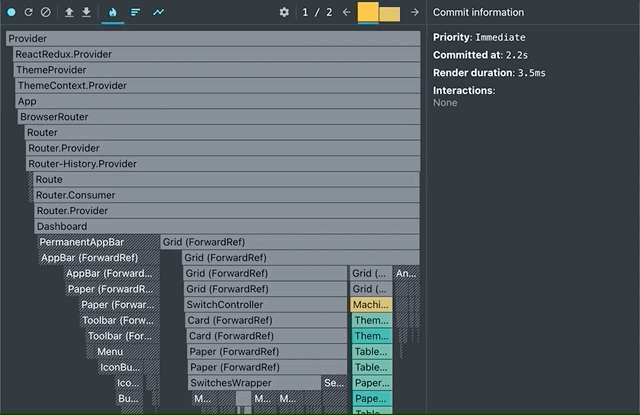The image size is (640, 415).
Task: Select the SwitchesWrapper bar
Action: [x=254, y=383]
